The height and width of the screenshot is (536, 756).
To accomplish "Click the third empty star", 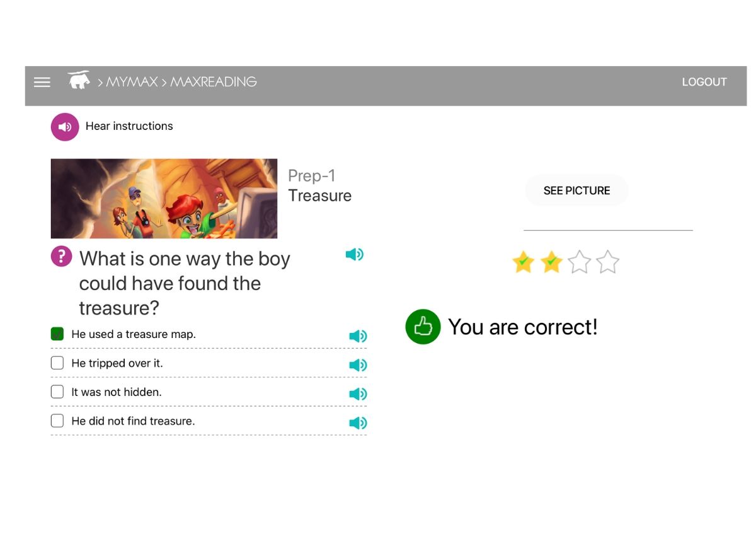I will tap(580, 262).
